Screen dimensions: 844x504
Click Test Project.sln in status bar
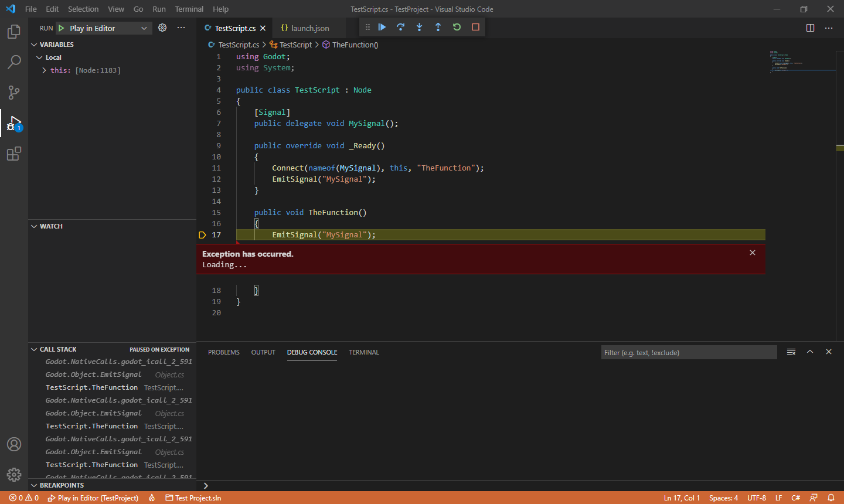[x=193, y=498]
